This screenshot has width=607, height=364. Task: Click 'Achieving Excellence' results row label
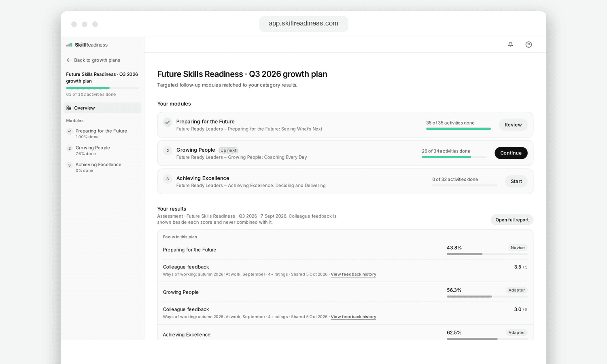pos(187,334)
